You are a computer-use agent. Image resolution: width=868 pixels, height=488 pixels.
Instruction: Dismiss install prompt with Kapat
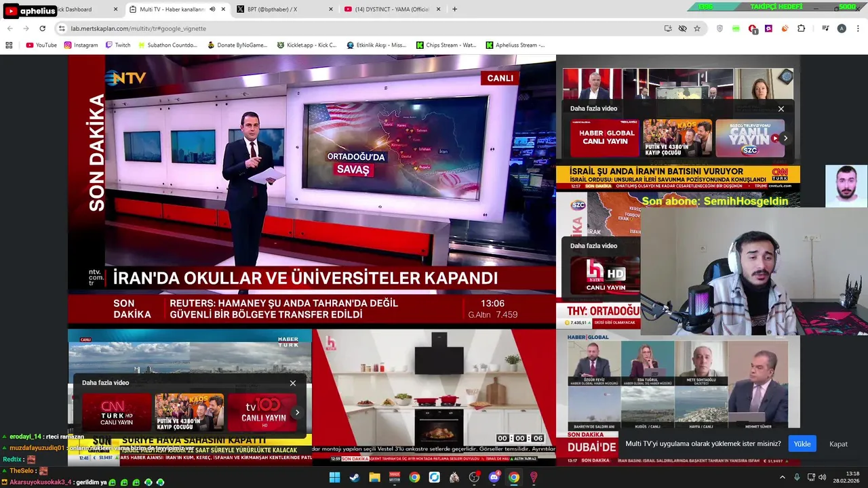(839, 444)
